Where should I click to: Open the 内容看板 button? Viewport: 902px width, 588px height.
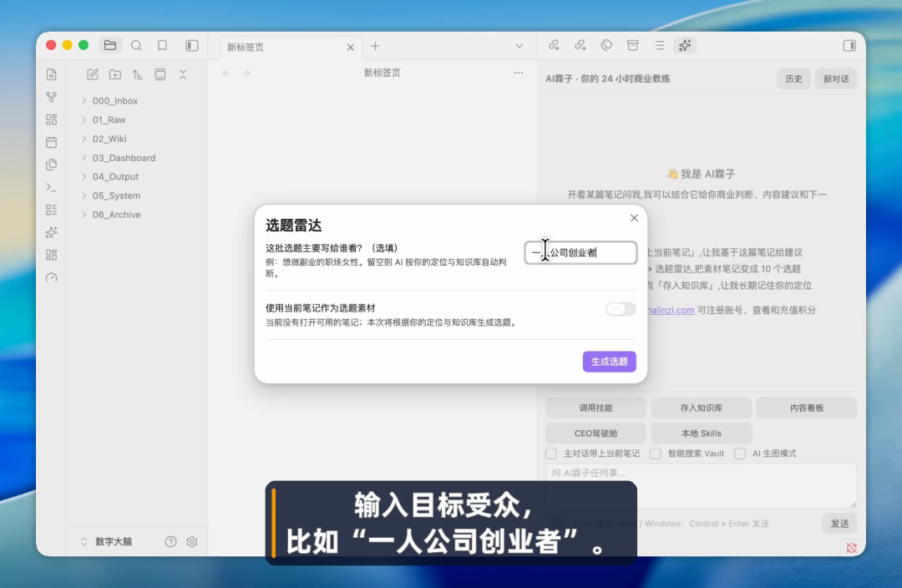pos(807,408)
